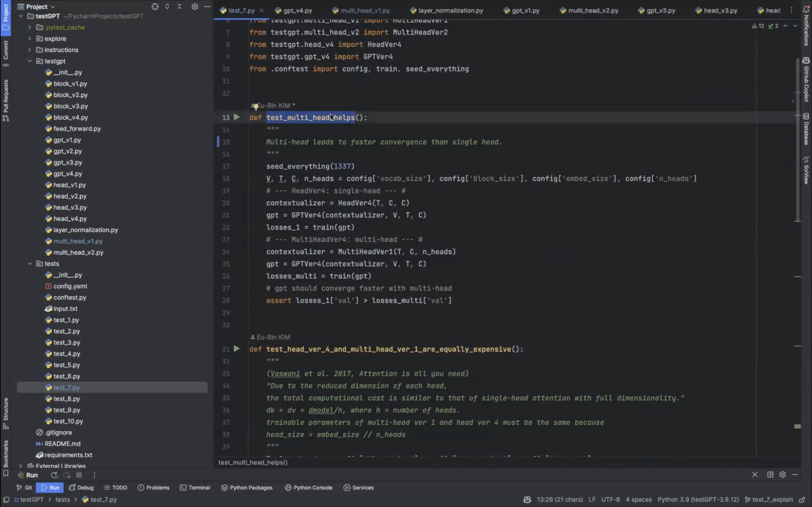The height and width of the screenshot is (507, 812).
Task: Open Run panel settings gear
Action: [x=783, y=474]
